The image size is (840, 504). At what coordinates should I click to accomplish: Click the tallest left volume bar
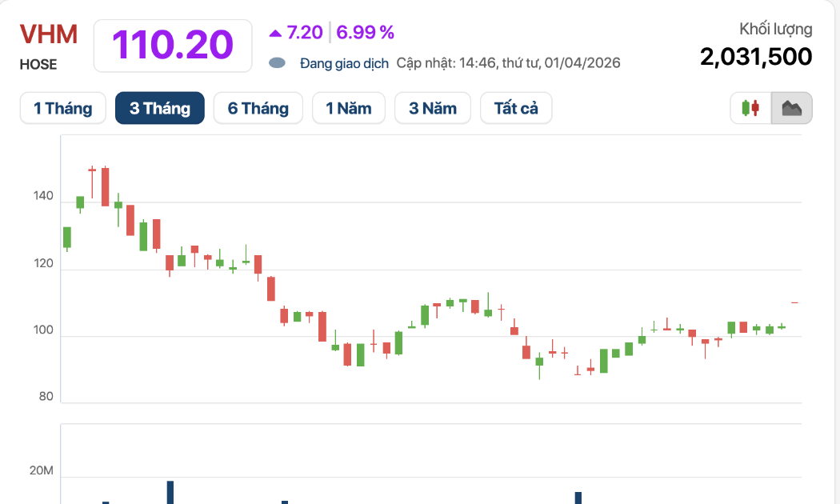[170, 492]
